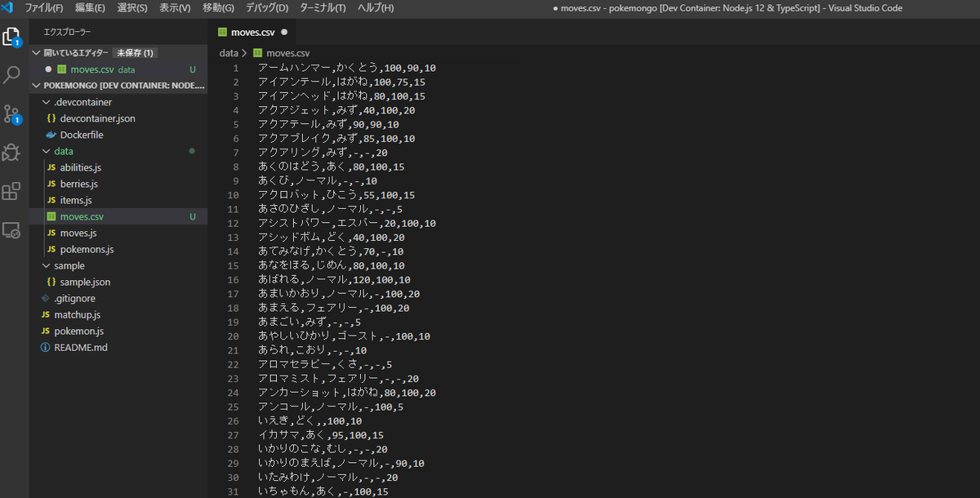Select moves.csv in the data folder
This screenshot has width=980, height=498.
pyautogui.click(x=118, y=216)
